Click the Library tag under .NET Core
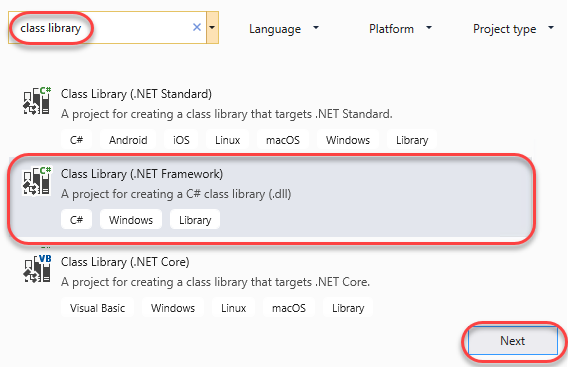 pyautogui.click(x=348, y=308)
